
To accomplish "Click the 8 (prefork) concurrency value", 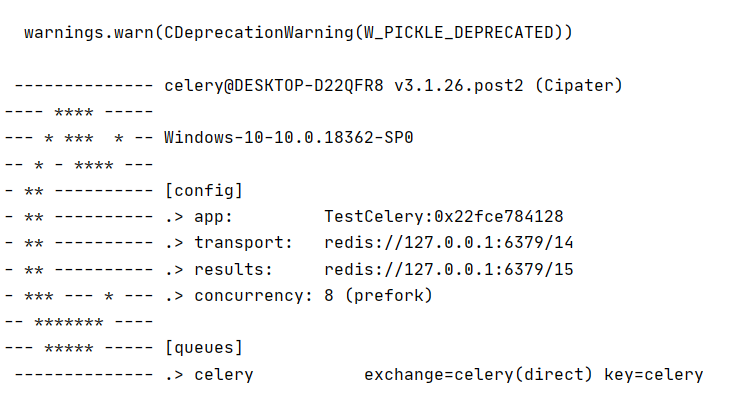I will click(x=378, y=296).
